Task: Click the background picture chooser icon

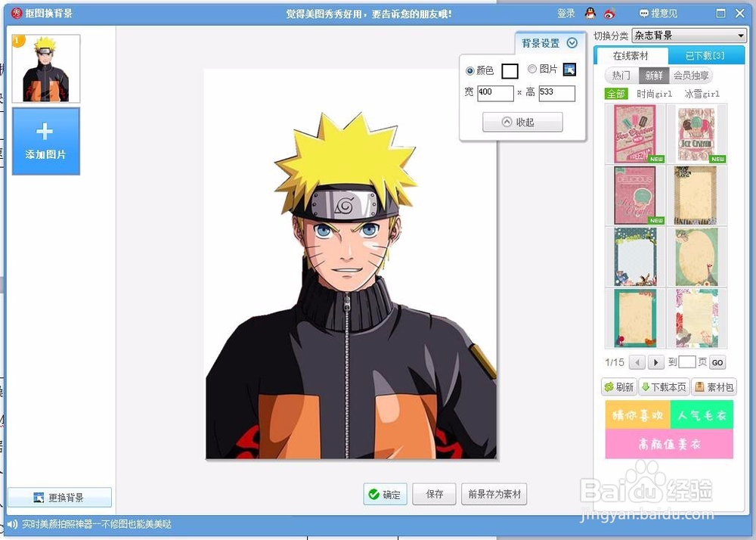Action: 569,70
